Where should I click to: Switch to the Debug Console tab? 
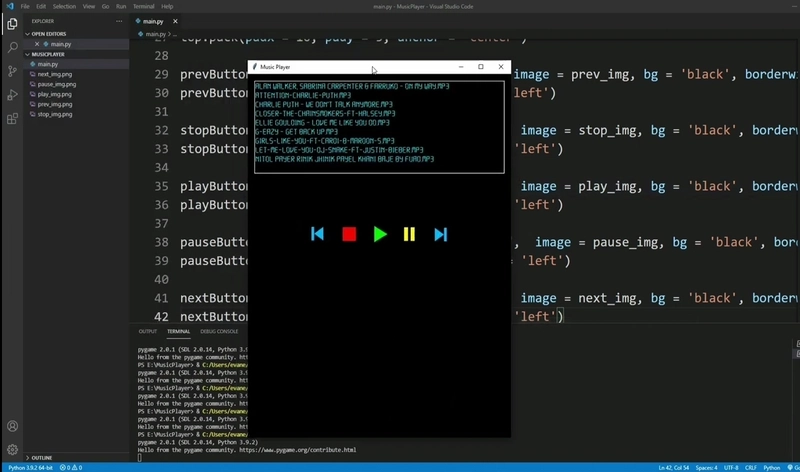[219, 331]
